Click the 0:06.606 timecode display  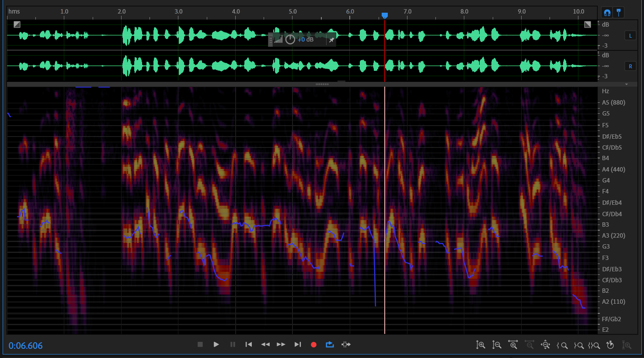click(26, 346)
